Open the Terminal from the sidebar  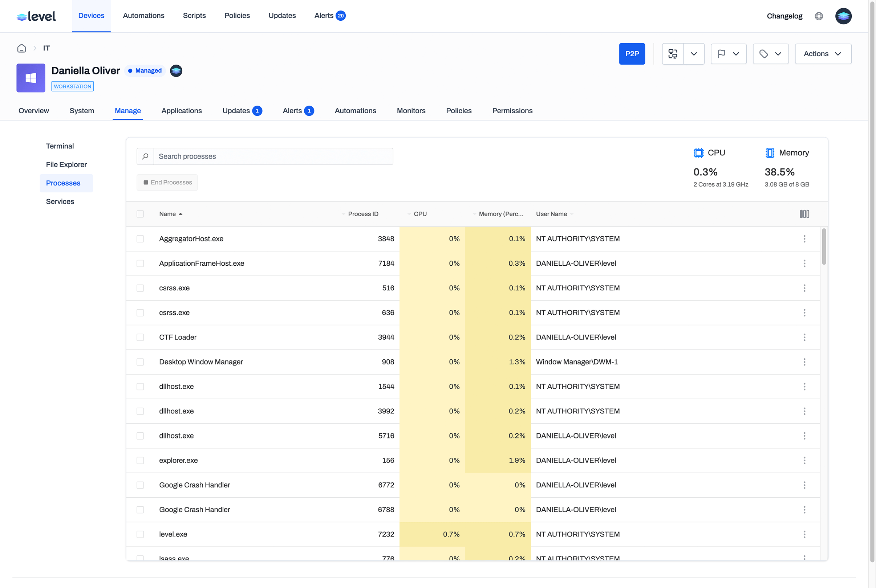pos(60,146)
